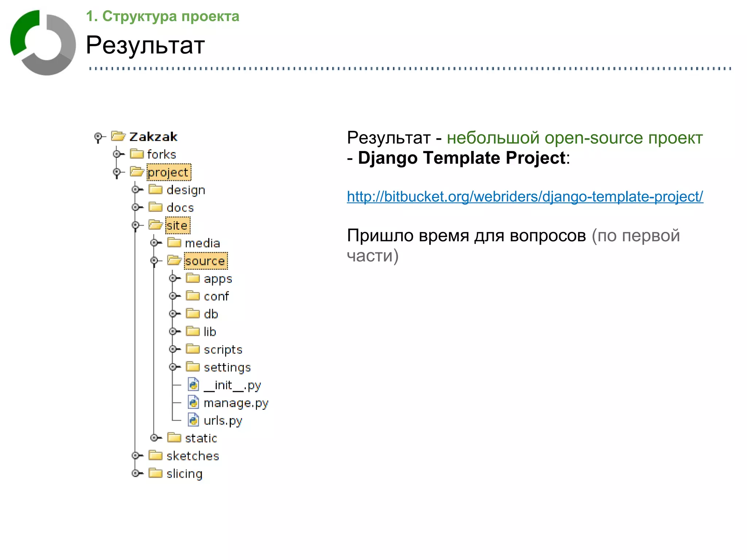The width and height of the screenshot is (747, 560).
Task: Click the '1. Структура проекта' heading
Action: (x=163, y=16)
